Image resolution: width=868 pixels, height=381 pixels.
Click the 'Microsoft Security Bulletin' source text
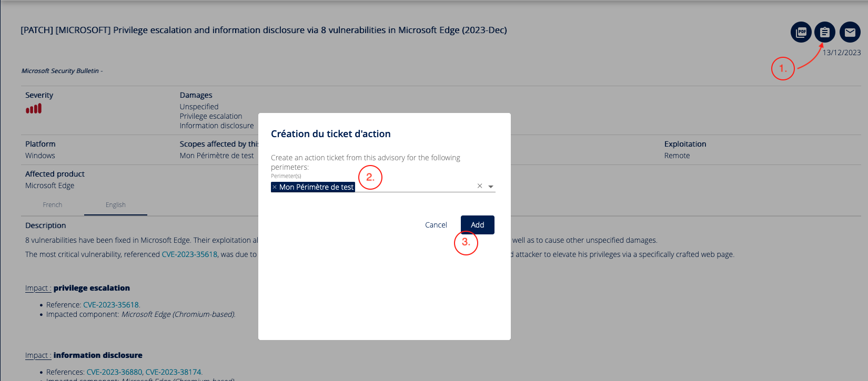click(60, 71)
